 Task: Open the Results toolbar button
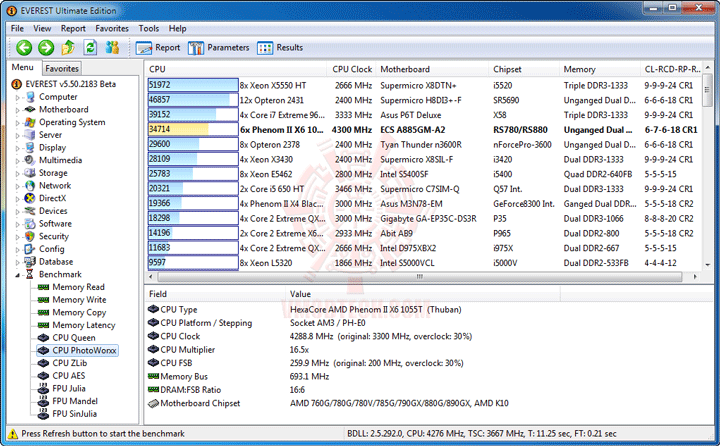coord(280,48)
